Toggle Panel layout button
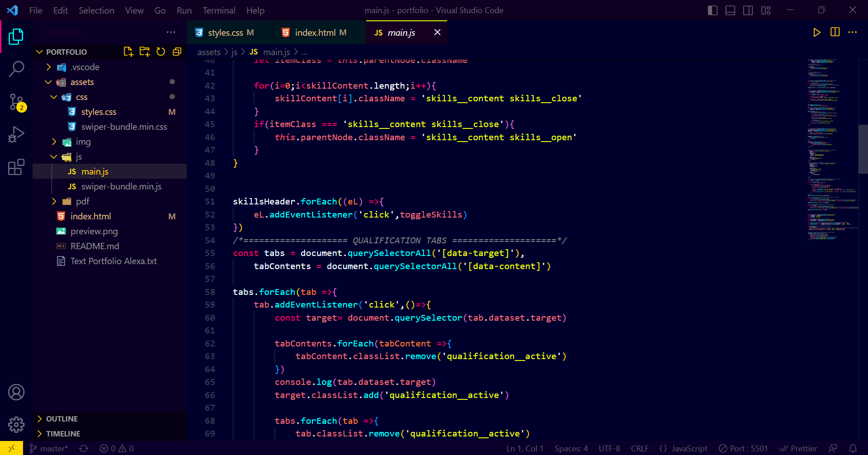The height and width of the screenshot is (455, 868). 730,10
